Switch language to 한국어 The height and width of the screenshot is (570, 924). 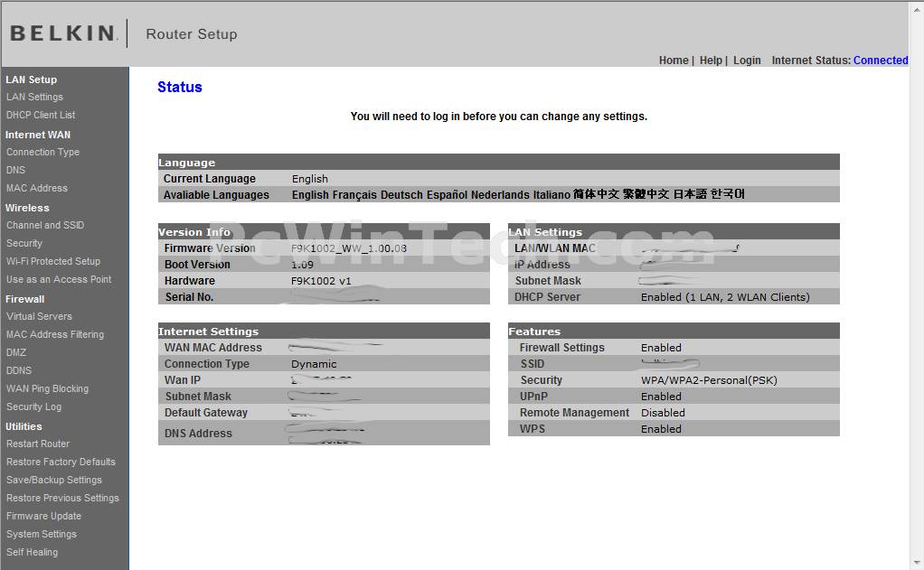(728, 193)
